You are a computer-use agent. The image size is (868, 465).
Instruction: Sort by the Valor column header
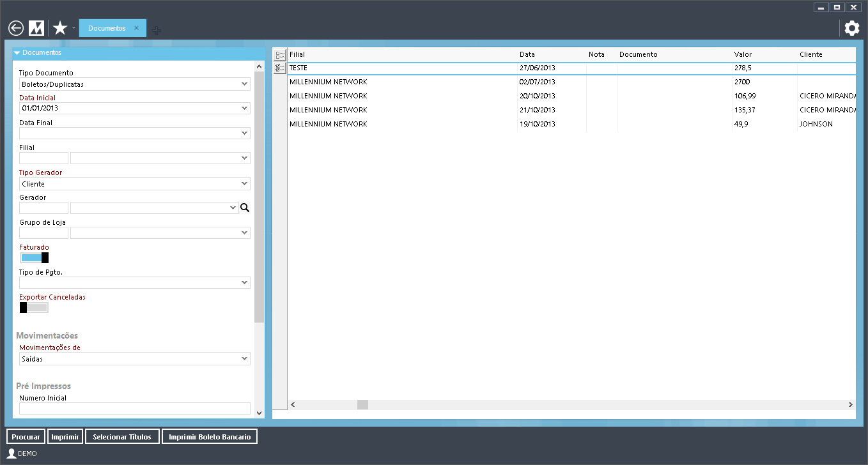pos(743,54)
